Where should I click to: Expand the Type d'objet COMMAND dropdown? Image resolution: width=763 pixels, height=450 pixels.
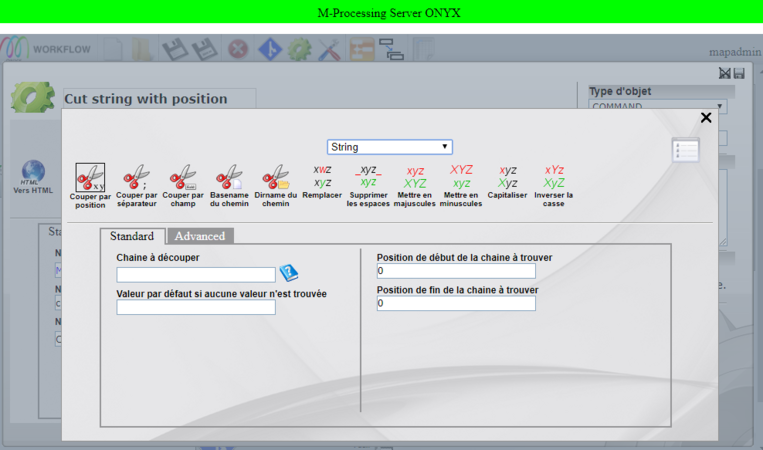(x=656, y=106)
